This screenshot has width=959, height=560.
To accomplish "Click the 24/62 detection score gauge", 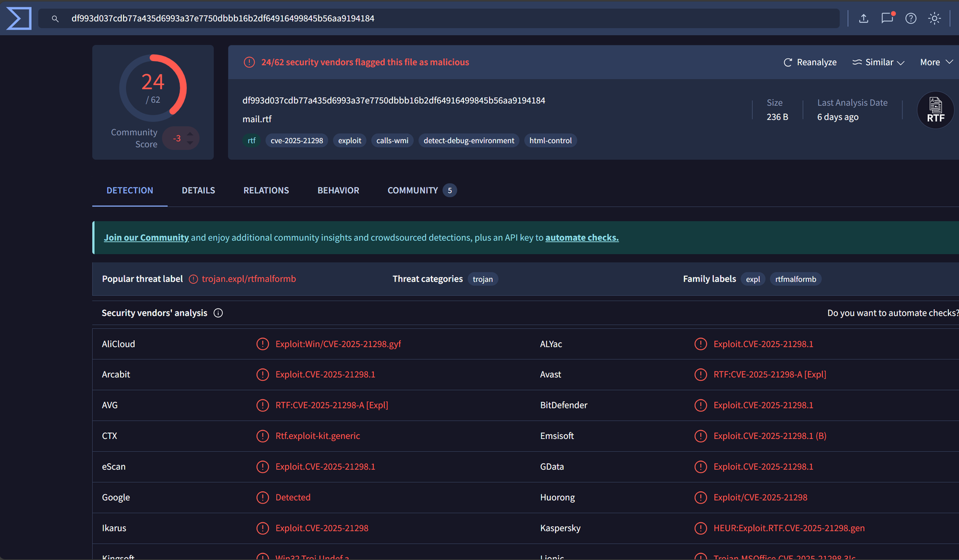I will click(x=153, y=88).
